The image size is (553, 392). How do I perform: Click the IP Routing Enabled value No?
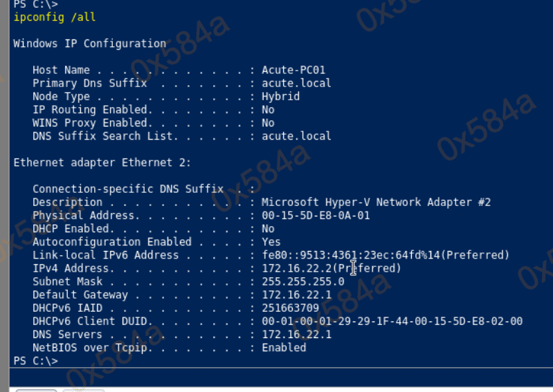pyautogui.click(x=268, y=110)
